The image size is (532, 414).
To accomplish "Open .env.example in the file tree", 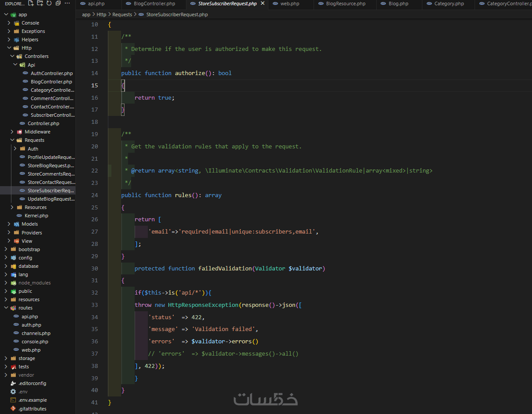I will [32, 400].
